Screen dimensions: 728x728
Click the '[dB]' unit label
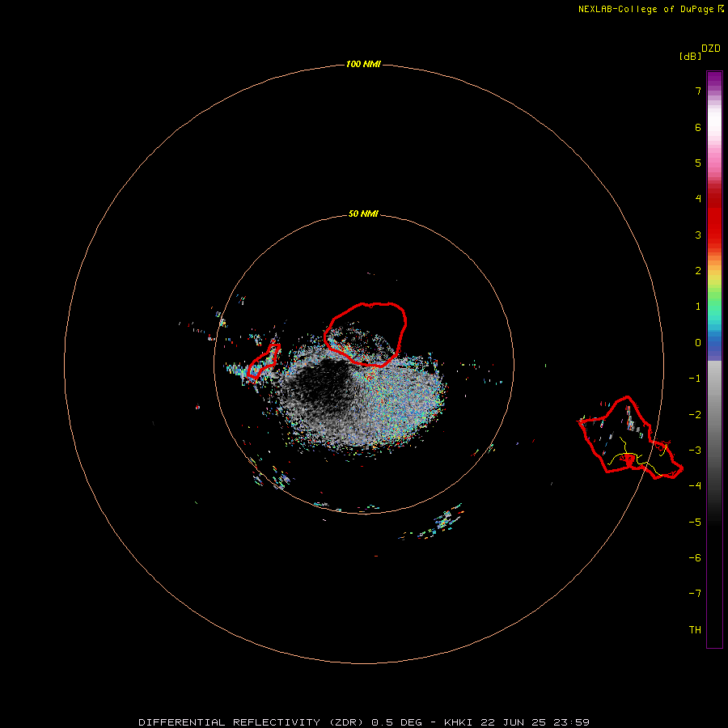click(x=690, y=56)
